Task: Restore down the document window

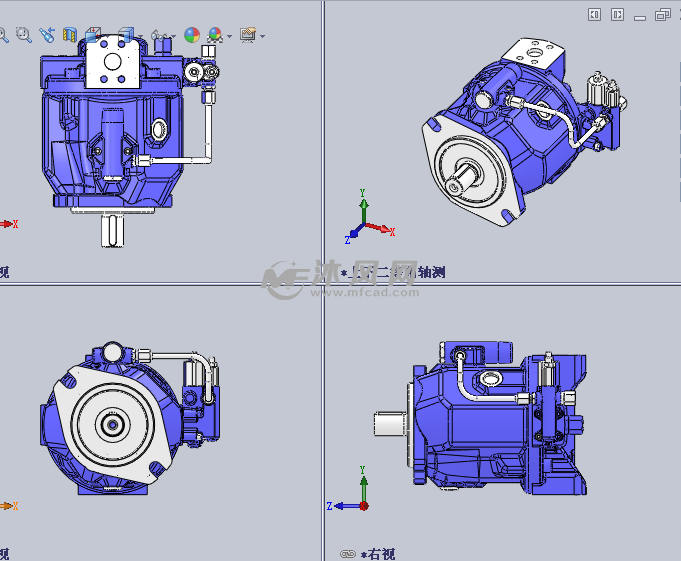Action: pos(663,15)
